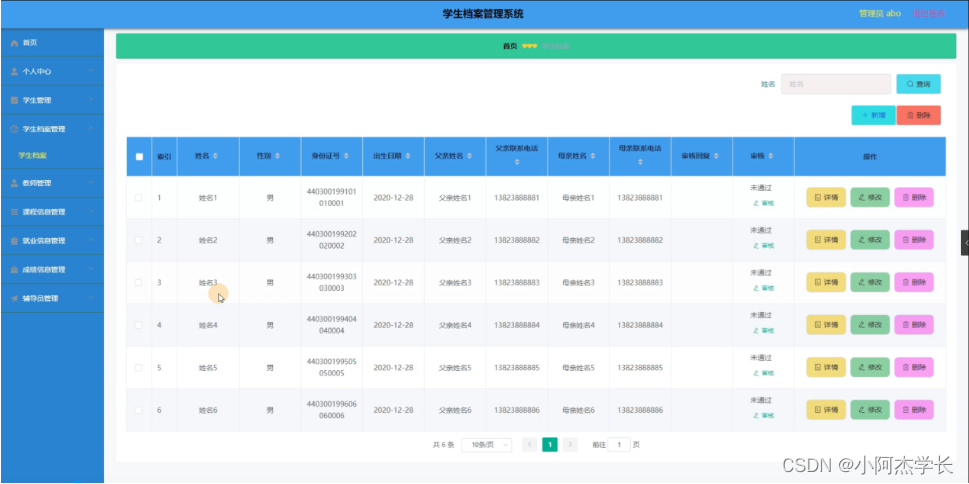Open 个人中心 sidebar menu

click(53, 72)
